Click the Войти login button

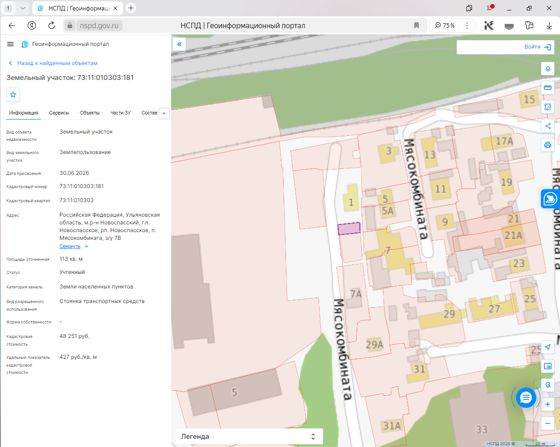[537, 47]
